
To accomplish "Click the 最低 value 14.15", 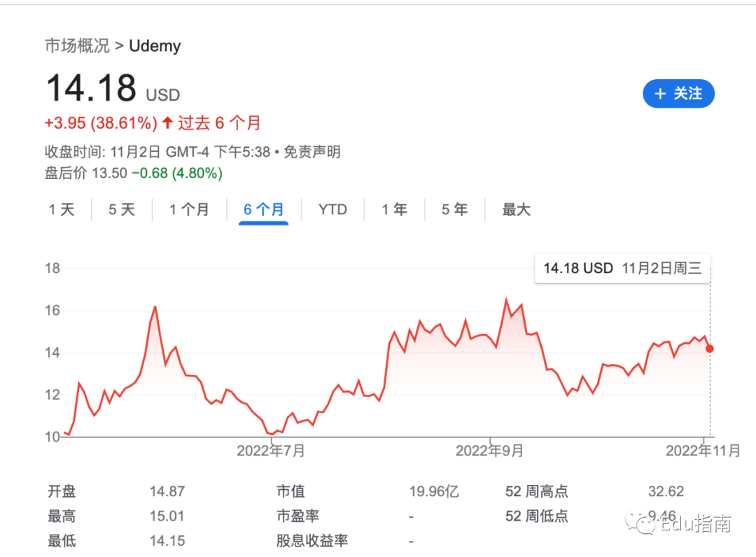I will 167,541.
